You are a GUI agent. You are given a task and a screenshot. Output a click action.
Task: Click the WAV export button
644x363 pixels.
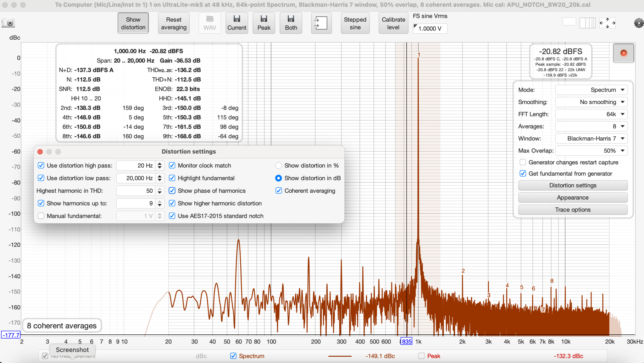coord(210,23)
